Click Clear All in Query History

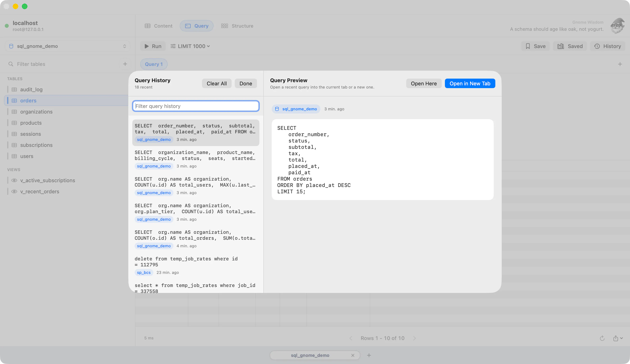pyautogui.click(x=216, y=83)
